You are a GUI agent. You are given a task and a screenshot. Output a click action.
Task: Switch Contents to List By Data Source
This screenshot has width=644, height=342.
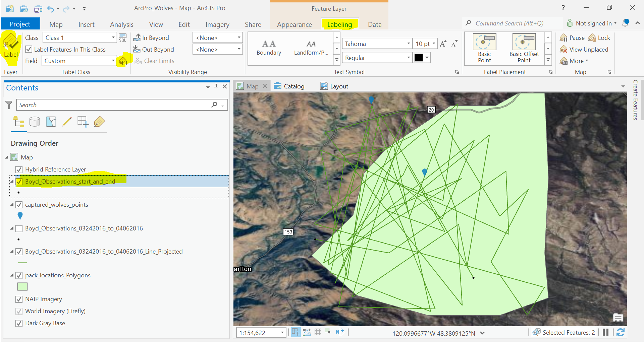(35, 122)
